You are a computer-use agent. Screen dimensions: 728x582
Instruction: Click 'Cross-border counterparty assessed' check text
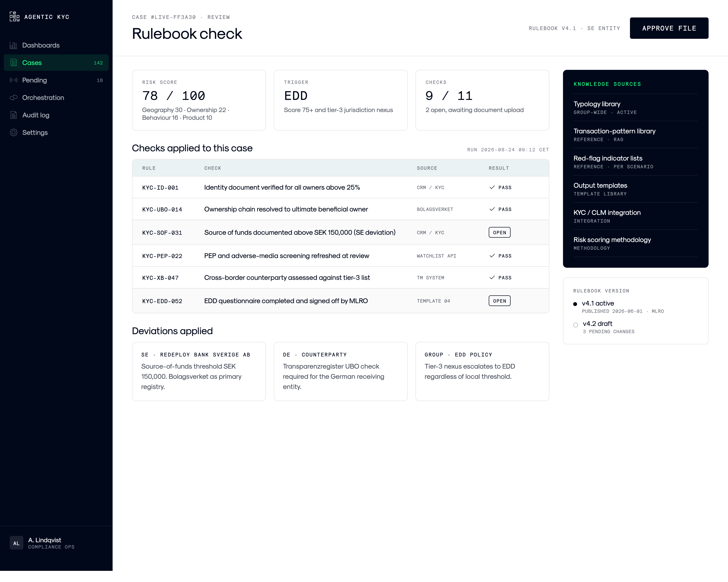(287, 278)
